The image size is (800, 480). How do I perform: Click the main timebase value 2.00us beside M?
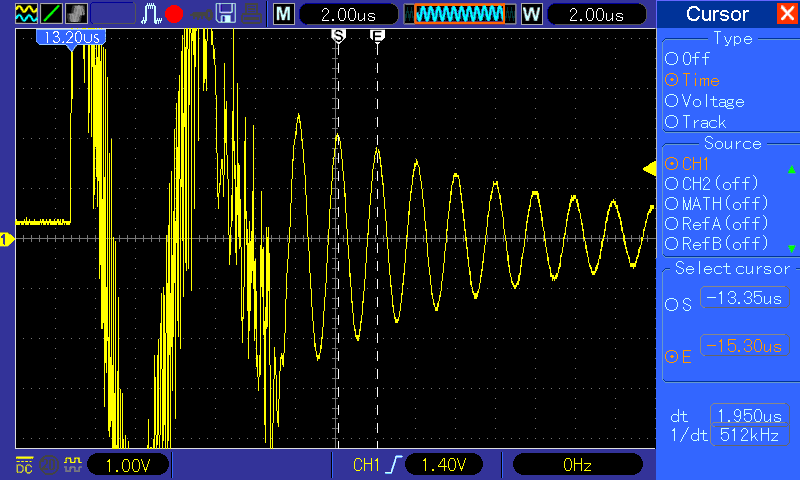(x=348, y=14)
